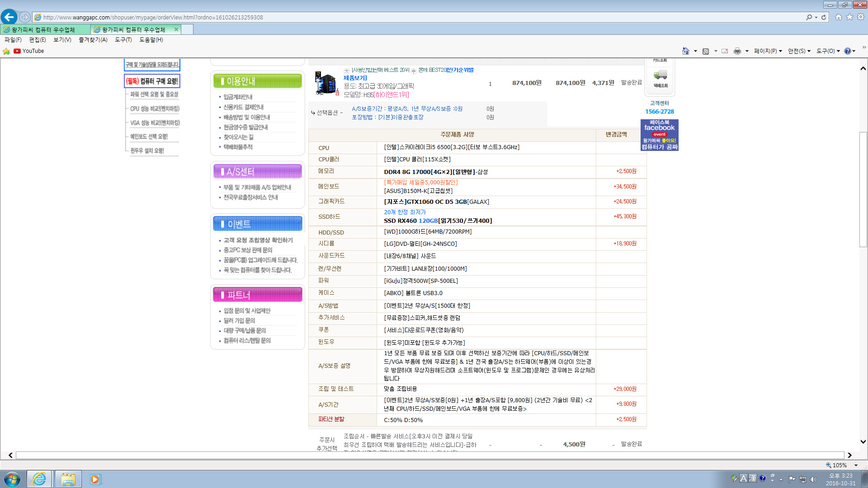Image resolution: width=868 pixels, height=488 pixels.
Task: Click the Internet Explorer taskbar icon
Action: tap(39, 479)
